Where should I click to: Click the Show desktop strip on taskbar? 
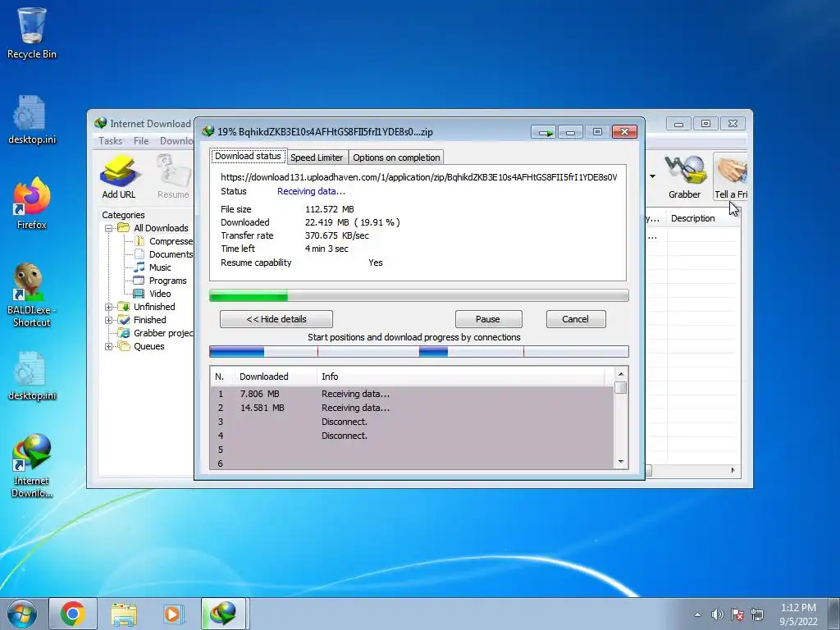click(835, 614)
